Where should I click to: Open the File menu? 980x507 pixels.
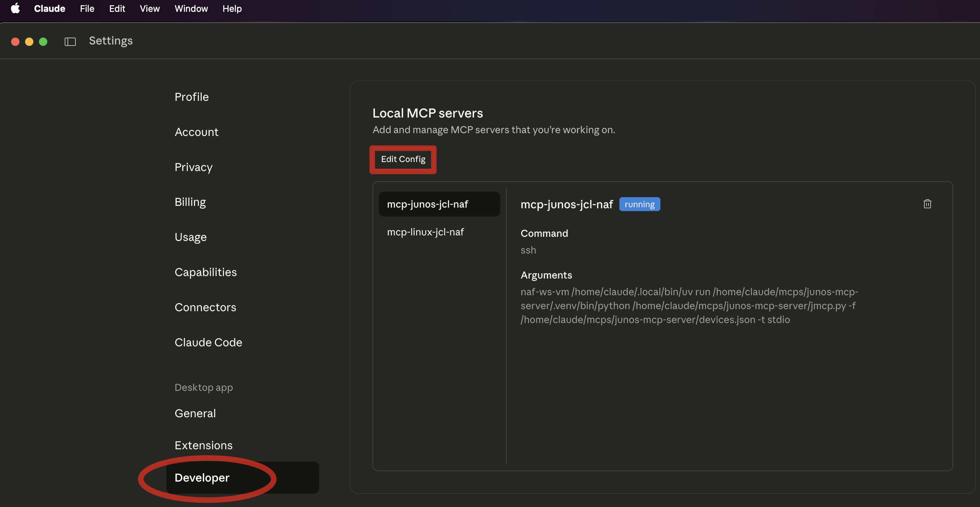(87, 8)
